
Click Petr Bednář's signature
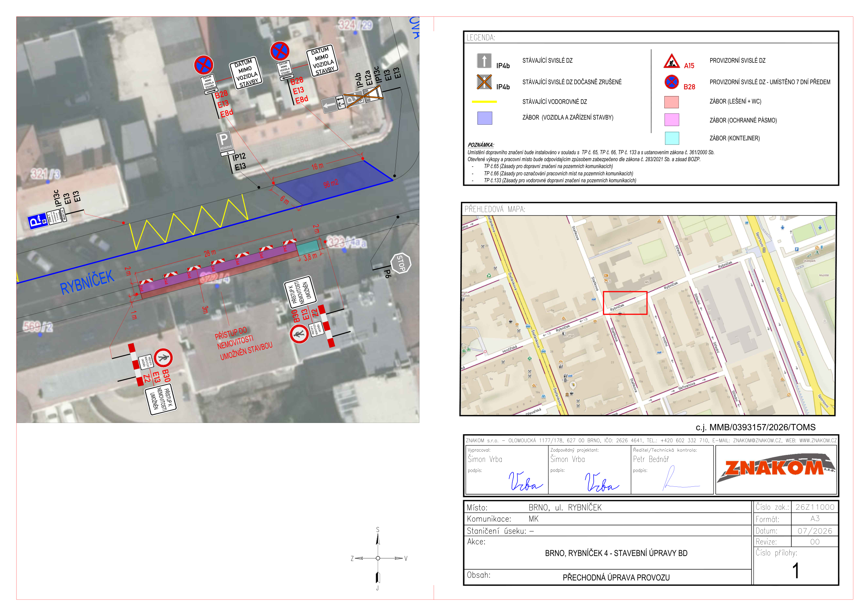680,478
